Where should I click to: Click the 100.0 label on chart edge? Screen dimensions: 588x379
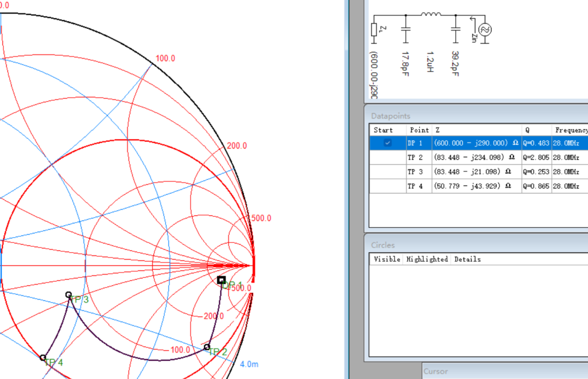point(165,59)
